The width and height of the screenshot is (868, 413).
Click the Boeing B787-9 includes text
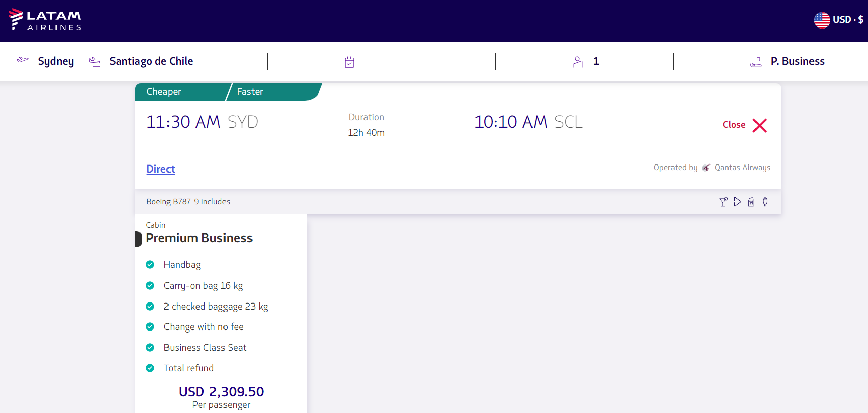point(188,202)
